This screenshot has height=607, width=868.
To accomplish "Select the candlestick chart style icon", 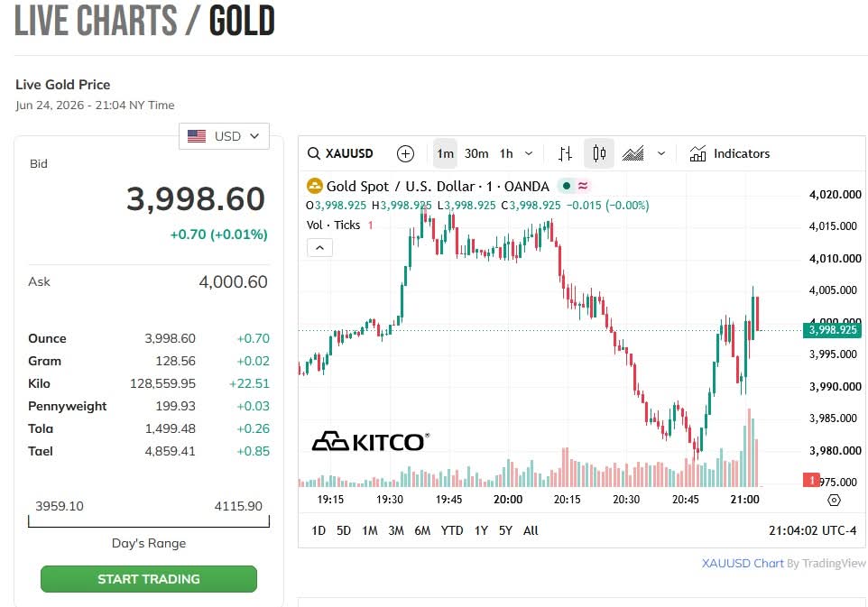I will coord(599,153).
